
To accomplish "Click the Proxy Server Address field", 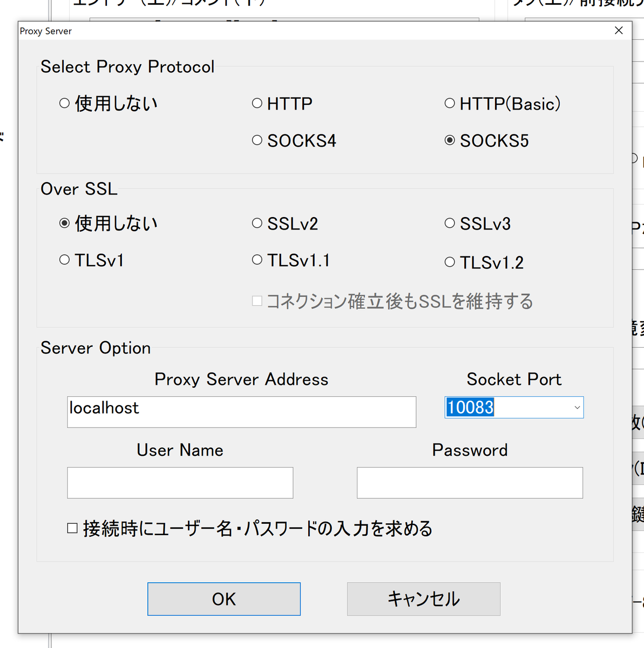I will point(242,412).
